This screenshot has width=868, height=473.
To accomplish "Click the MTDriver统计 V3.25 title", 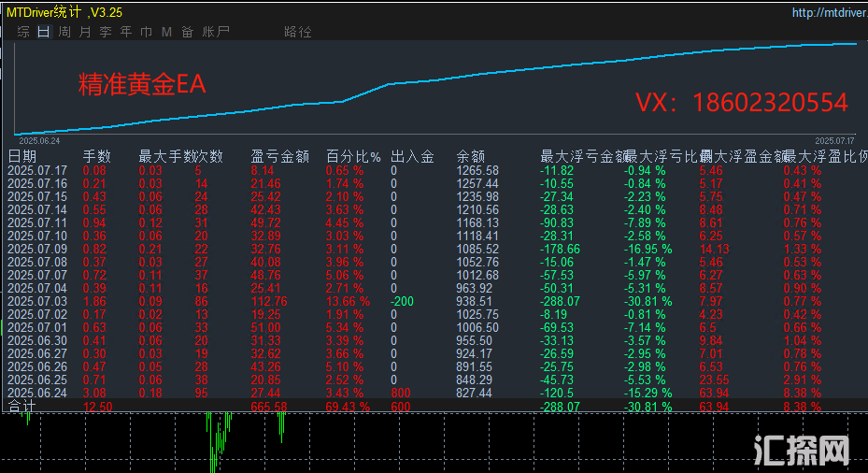I will [64, 12].
